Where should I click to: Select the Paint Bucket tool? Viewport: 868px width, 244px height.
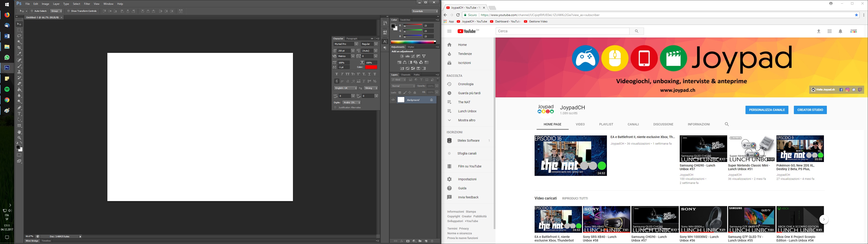coord(19,90)
